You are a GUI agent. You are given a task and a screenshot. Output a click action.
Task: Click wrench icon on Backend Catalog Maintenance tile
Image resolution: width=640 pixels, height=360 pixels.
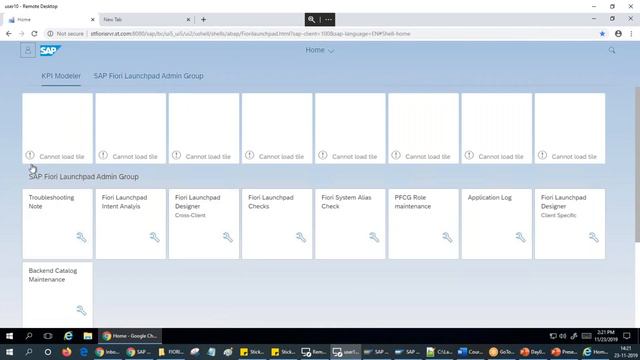click(x=81, y=311)
